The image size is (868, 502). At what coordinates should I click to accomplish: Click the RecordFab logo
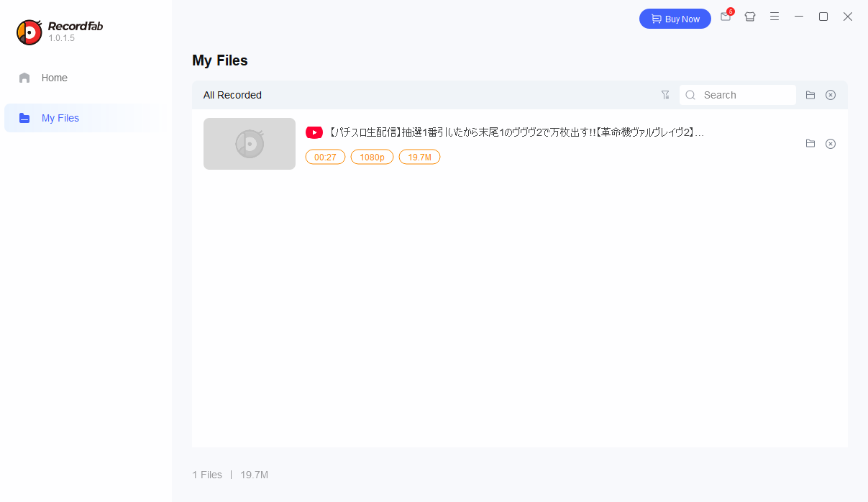[x=29, y=32]
